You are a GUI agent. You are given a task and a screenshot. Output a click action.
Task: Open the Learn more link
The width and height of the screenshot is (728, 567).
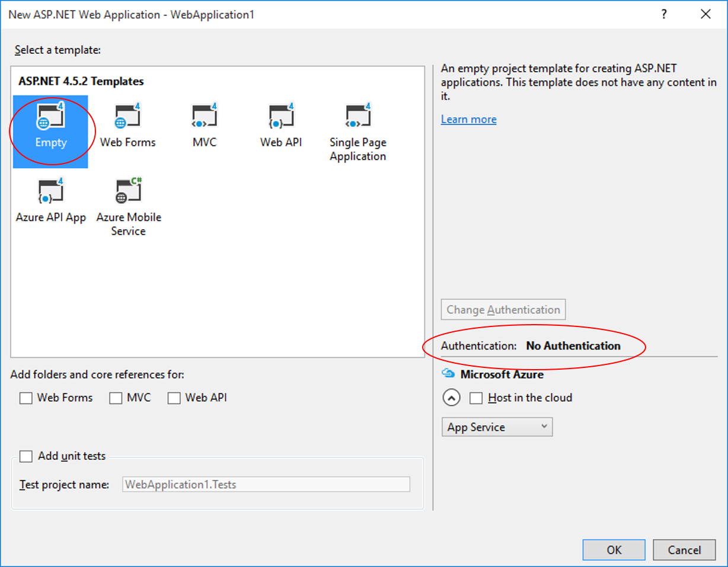468,119
